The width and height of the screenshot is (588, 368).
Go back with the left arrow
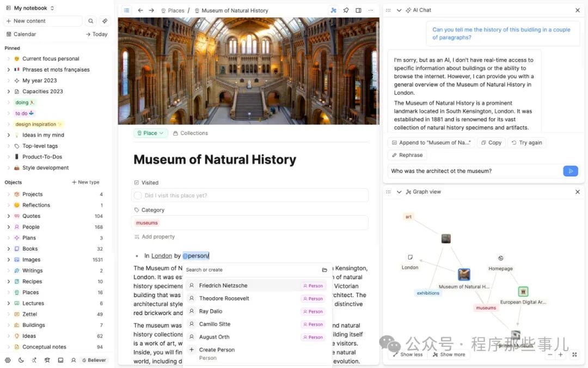140,10
